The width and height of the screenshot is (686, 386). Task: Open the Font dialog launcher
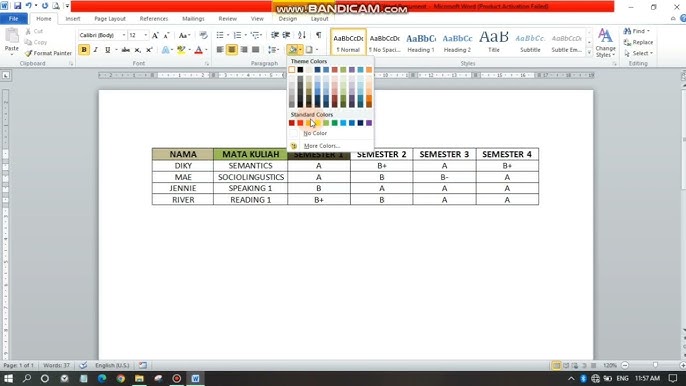[x=206, y=64]
